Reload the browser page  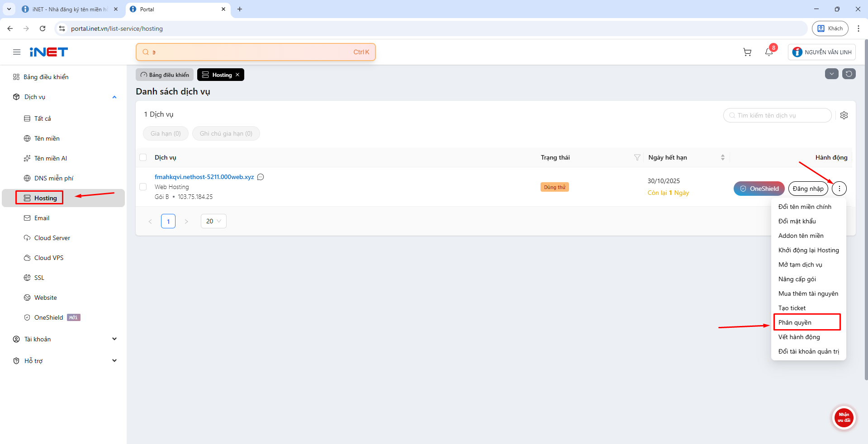[x=43, y=28]
